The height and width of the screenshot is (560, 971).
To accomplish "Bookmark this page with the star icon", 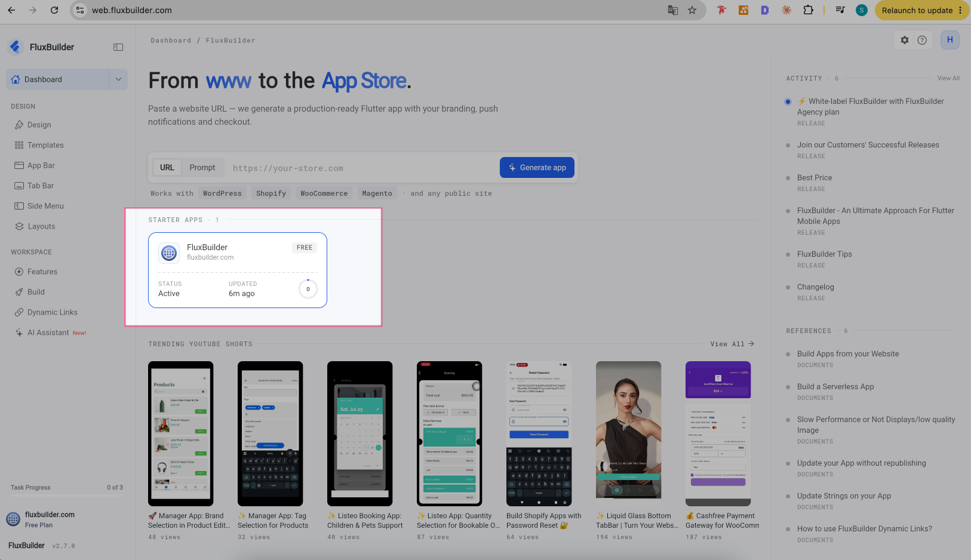I will 692,10.
